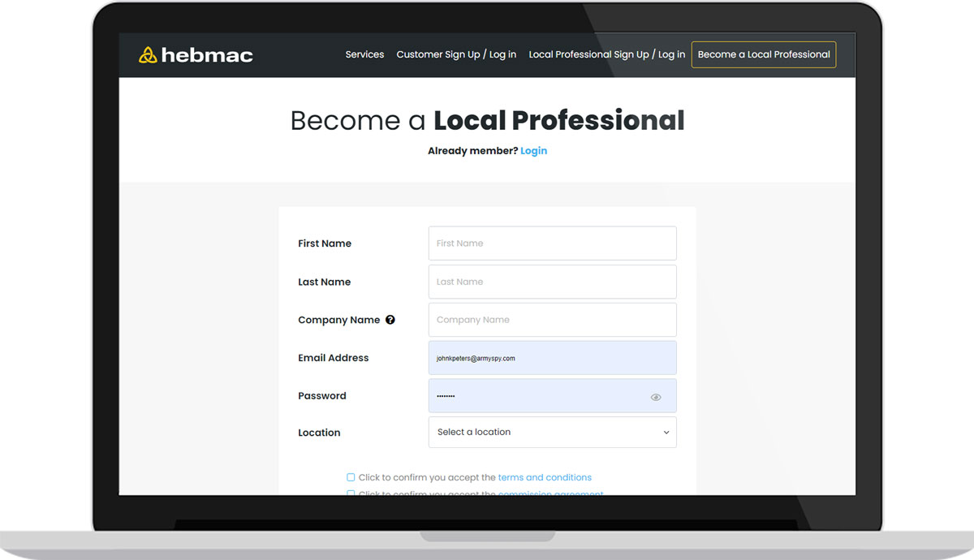974x560 pixels.
Task: Click the hebmac wordmark text in header
Action: [x=207, y=55]
